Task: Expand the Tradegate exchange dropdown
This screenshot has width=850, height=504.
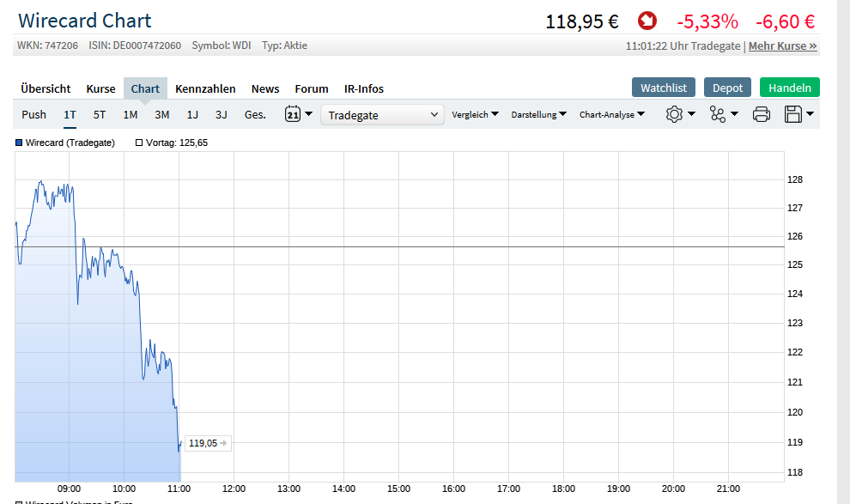Action: point(382,114)
